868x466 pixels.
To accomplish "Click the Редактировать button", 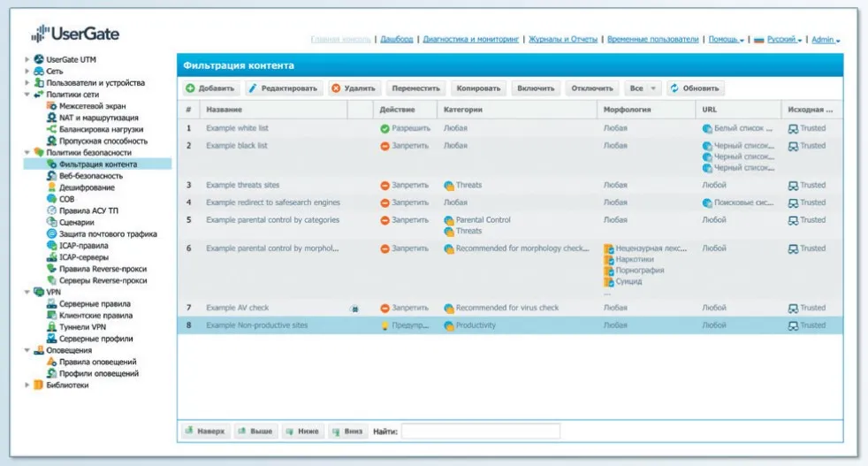I will [x=282, y=88].
